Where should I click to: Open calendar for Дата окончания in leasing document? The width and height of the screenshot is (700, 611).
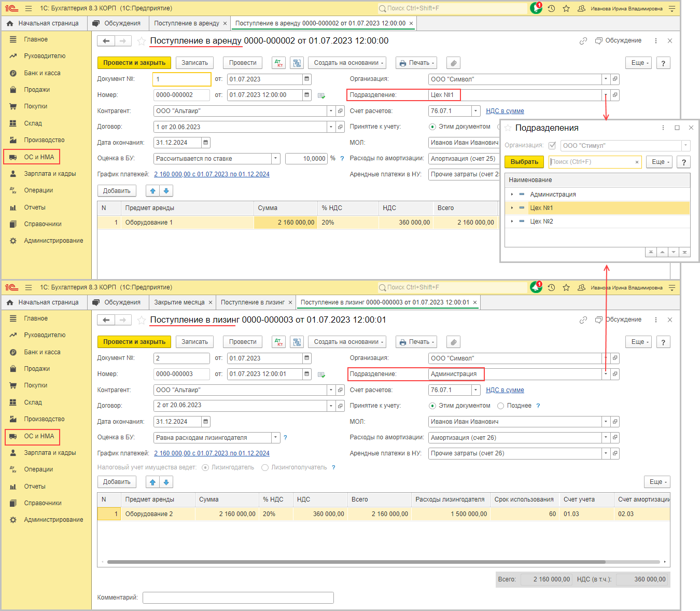click(206, 422)
